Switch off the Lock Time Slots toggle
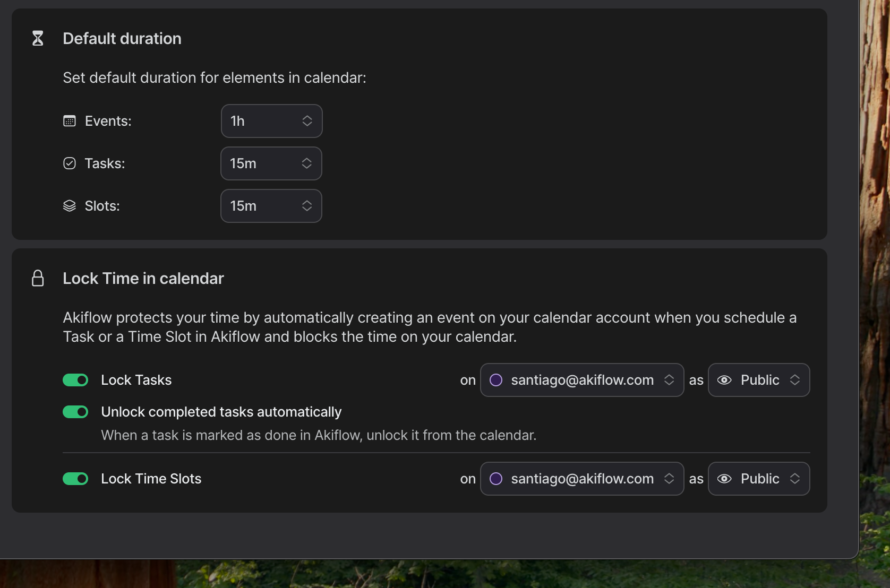 [x=75, y=479]
